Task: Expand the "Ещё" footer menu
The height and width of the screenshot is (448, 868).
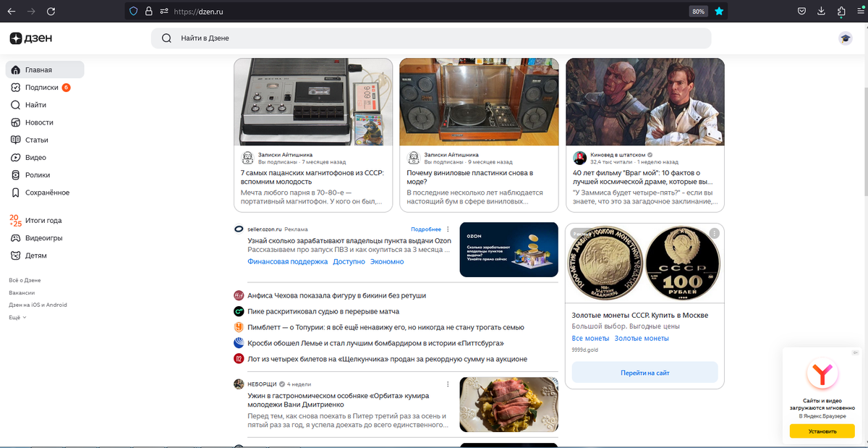Action: 17,318
